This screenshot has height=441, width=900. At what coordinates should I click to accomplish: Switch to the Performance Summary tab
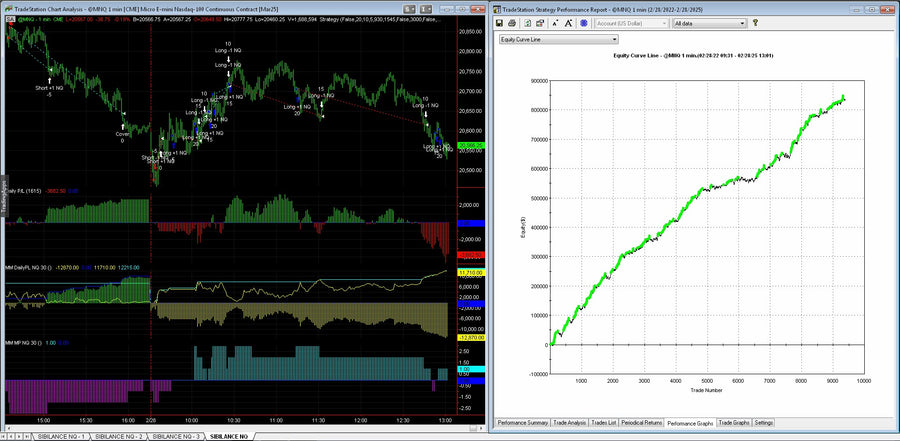(x=522, y=423)
